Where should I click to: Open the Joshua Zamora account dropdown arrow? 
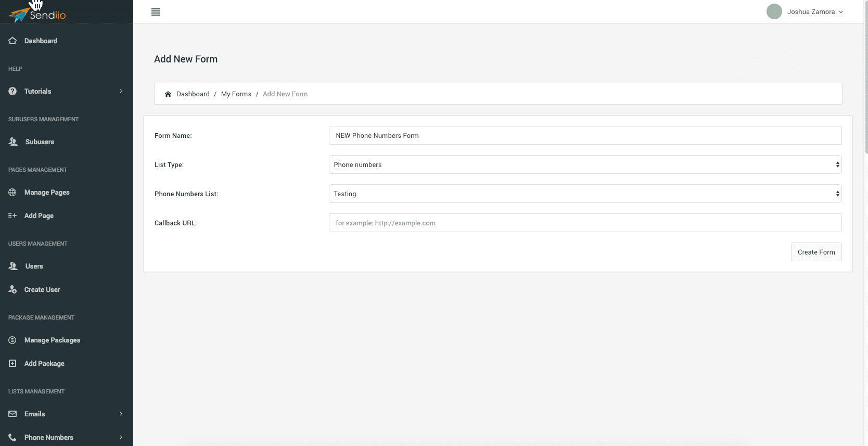(x=841, y=12)
